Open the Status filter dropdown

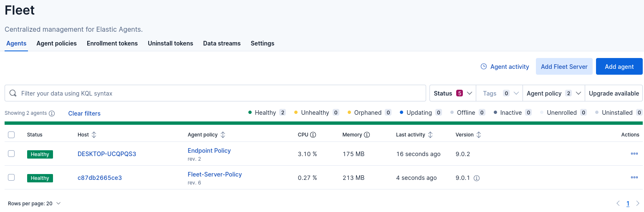click(453, 93)
